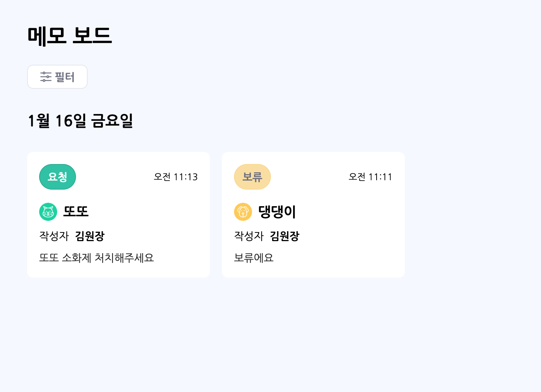Select the green 요청 status badge

(58, 177)
